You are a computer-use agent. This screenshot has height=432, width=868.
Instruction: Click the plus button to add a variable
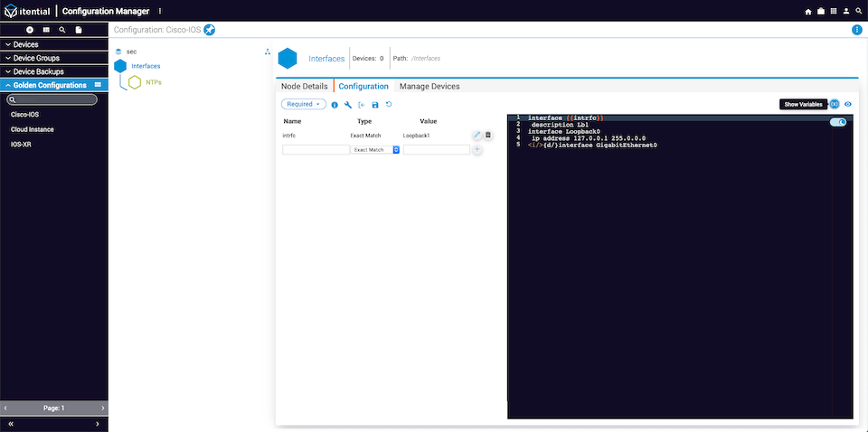tap(477, 150)
